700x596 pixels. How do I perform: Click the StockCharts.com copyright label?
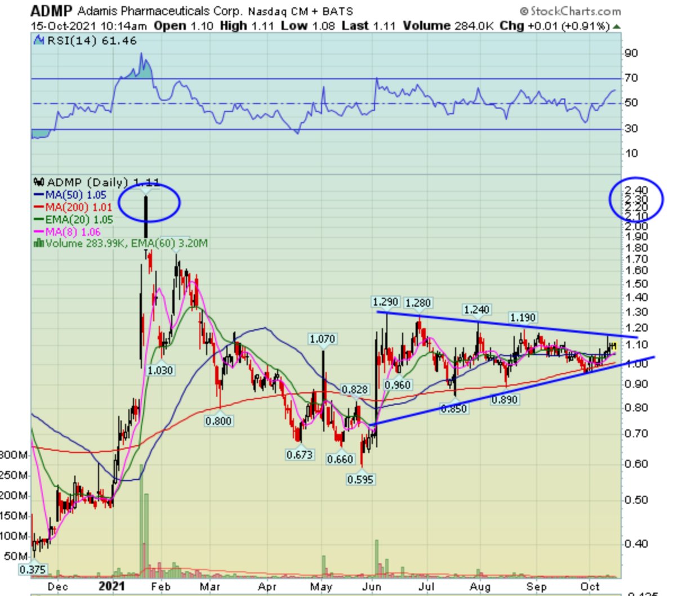click(x=570, y=11)
